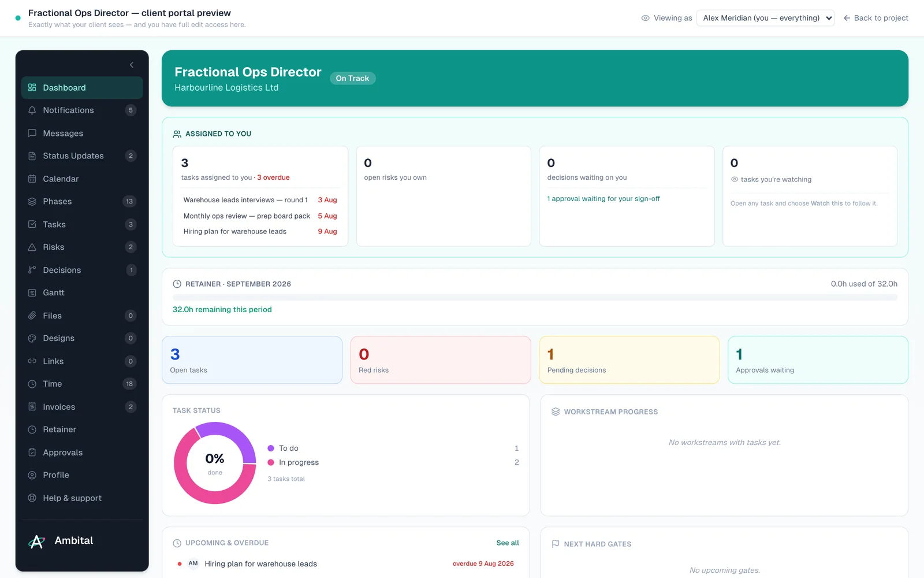The width and height of the screenshot is (924, 578).
Task: Click the purple To do legend dot
Action: click(x=271, y=448)
